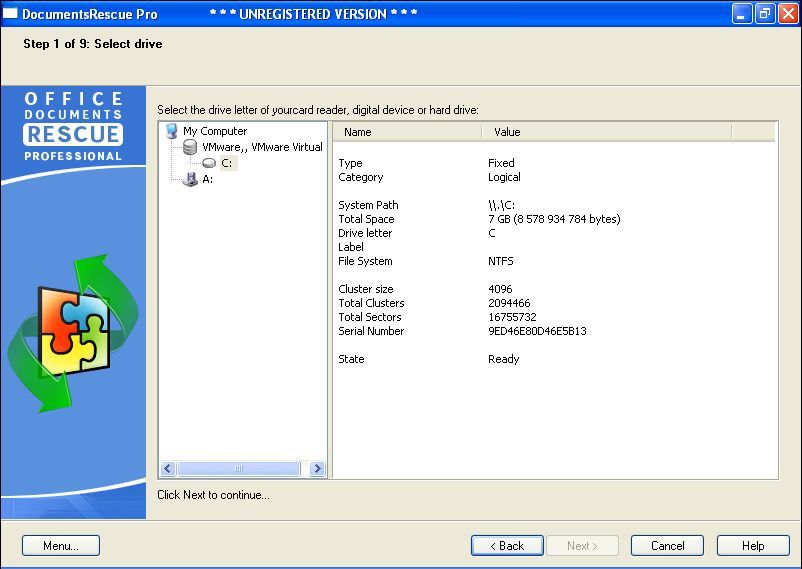This screenshot has height=569, width=802.
Task: Click the 'Total Clusters' property name
Action: [371, 303]
